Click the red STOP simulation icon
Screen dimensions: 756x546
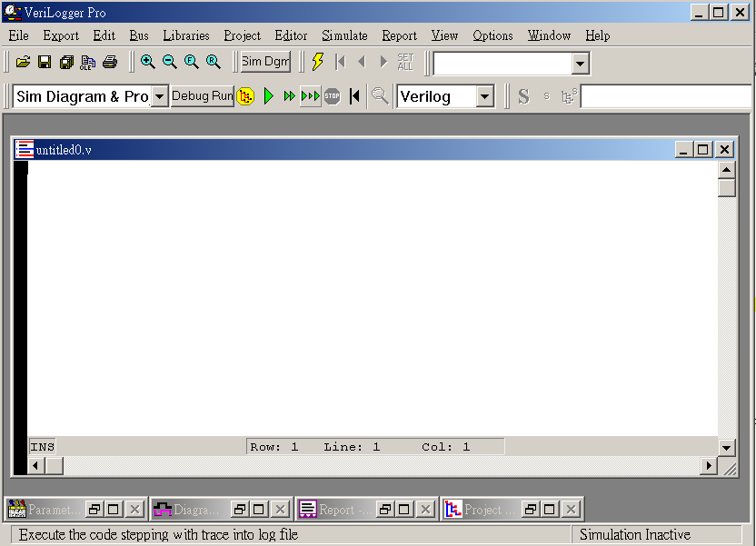pyautogui.click(x=333, y=96)
